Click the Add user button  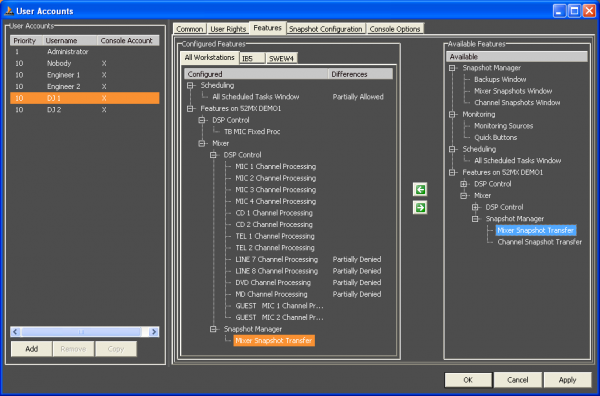point(31,349)
